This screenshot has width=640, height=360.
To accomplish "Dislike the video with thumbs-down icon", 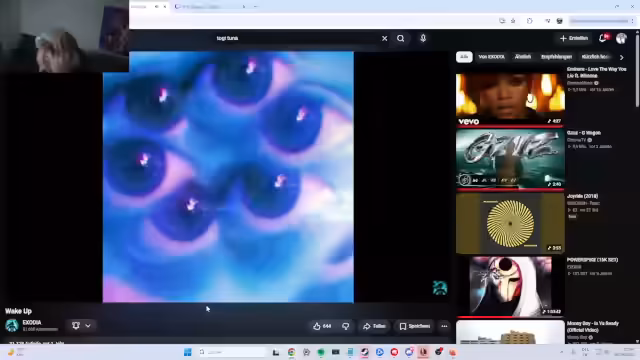I will click(x=346, y=326).
